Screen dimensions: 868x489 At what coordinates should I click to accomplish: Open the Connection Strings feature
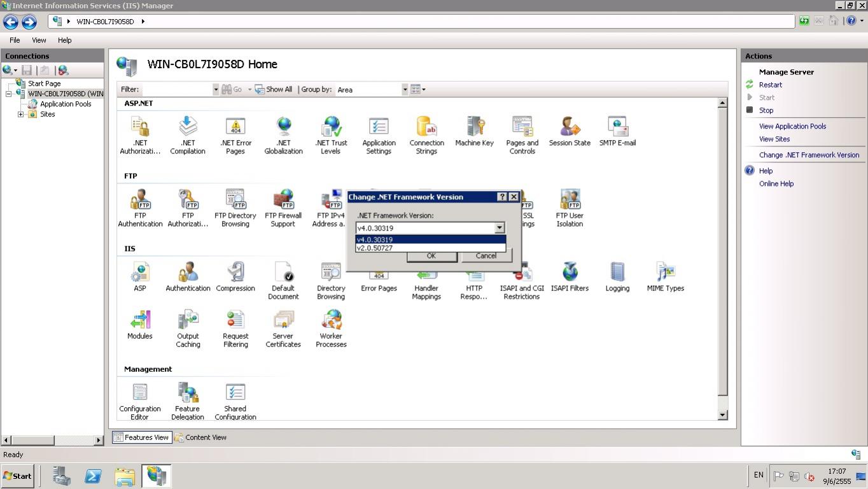coord(426,135)
